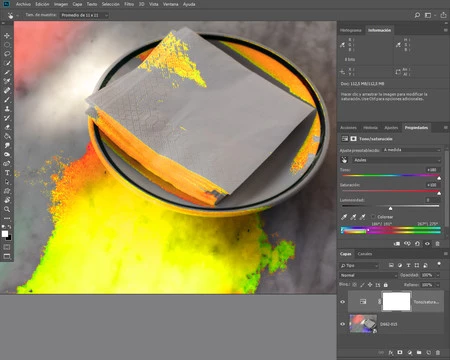Select the Elliptical Marquee tool
The image size is (450, 360).
7,45
